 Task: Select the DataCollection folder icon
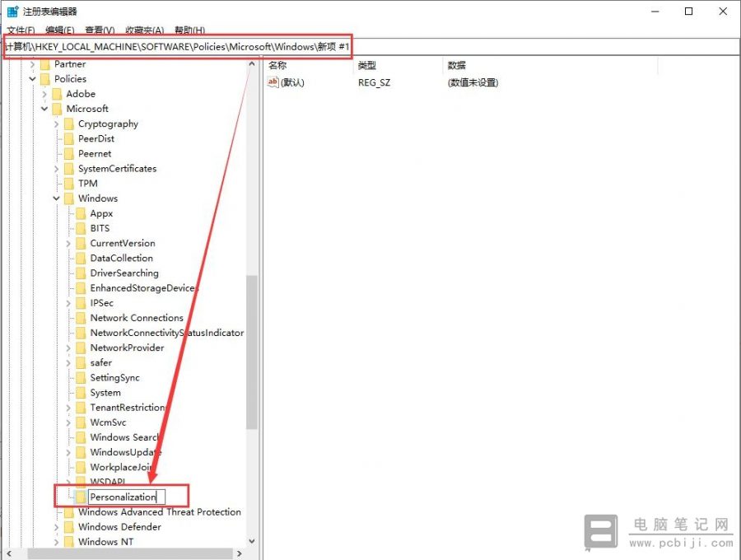(x=82, y=258)
